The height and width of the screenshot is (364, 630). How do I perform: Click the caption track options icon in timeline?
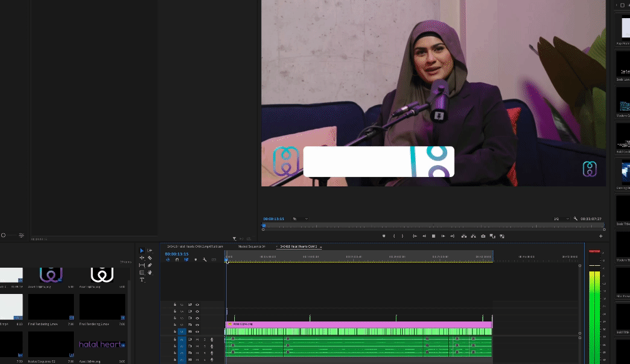[x=214, y=260]
